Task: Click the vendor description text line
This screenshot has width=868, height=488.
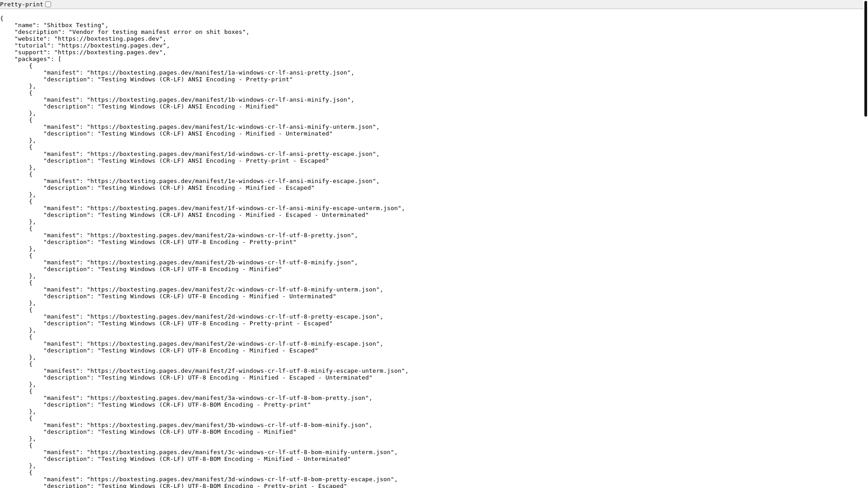Action: point(132,32)
